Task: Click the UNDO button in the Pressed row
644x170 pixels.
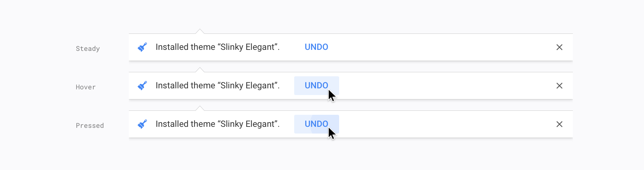Action: (316, 124)
